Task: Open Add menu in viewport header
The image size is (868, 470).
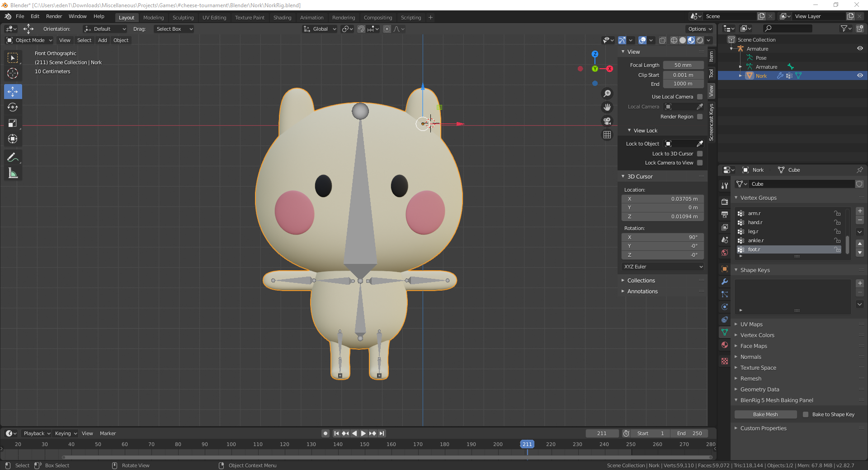Action: click(103, 40)
